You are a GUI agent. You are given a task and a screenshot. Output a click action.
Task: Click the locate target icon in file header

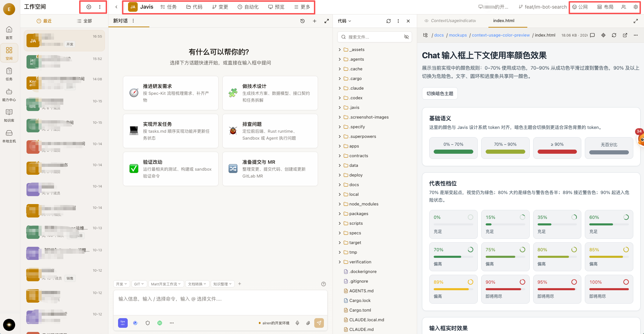(x=603, y=35)
